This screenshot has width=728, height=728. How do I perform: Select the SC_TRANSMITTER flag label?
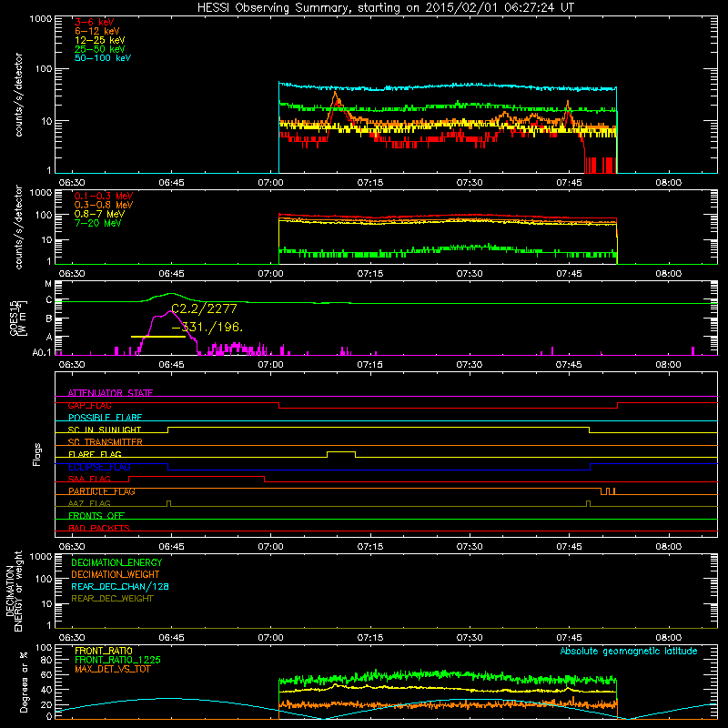coord(105,442)
